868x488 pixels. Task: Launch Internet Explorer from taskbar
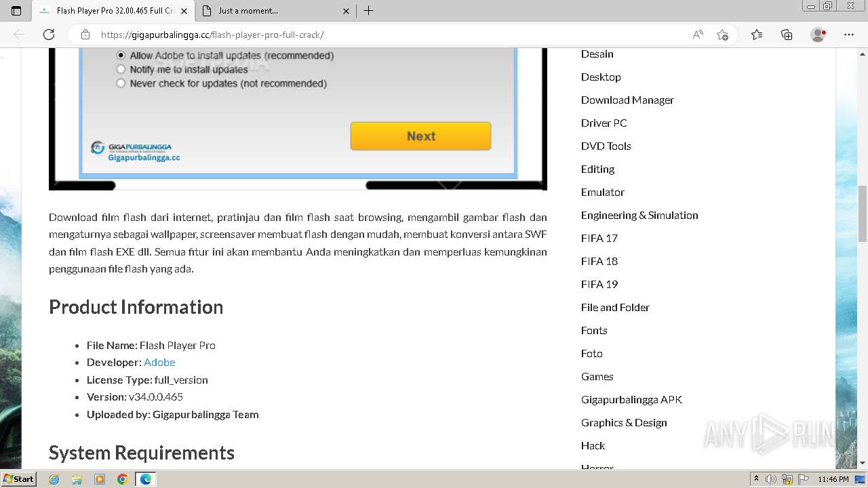click(x=54, y=479)
